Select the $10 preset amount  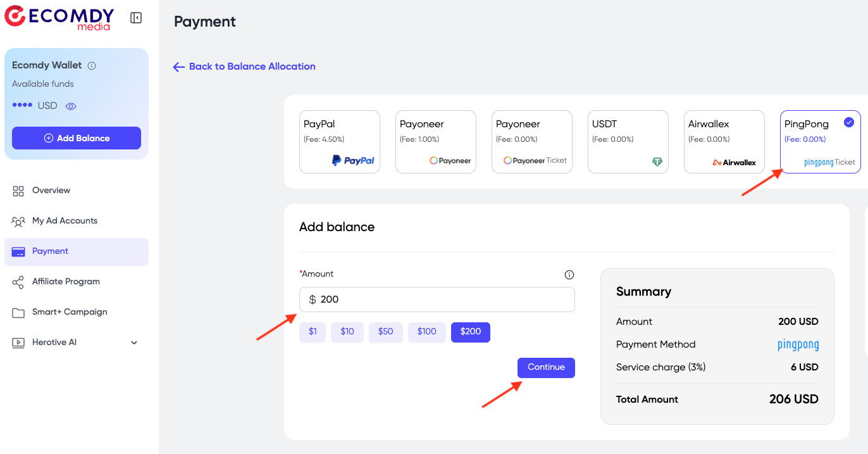coord(347,332)
